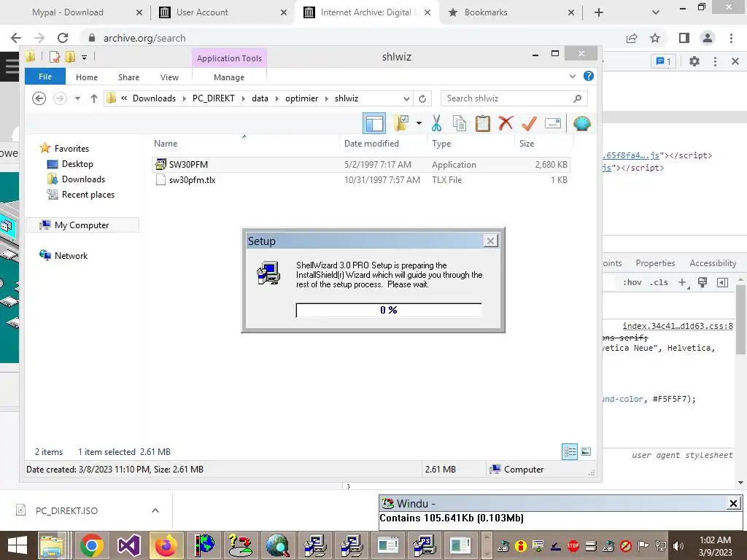Expand the folder options dropdown arrow
This screenshot has width=747, height=560.
tap(419, 123)
